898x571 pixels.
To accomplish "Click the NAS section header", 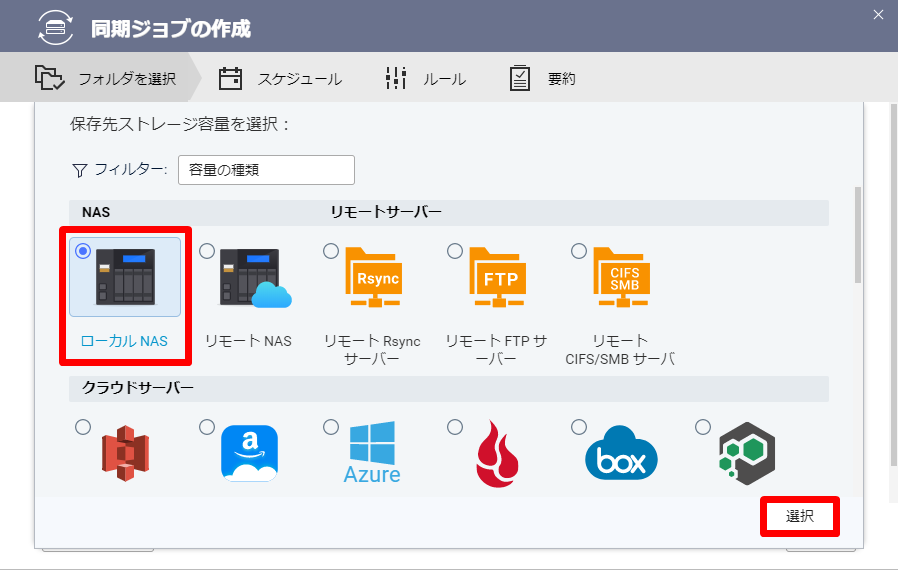I will pyautogui.click(x=96, y=212).
